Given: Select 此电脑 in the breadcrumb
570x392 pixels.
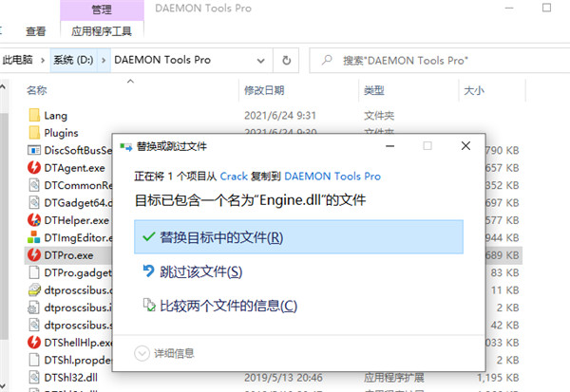Looking at the screenshot, I should 17,60.
